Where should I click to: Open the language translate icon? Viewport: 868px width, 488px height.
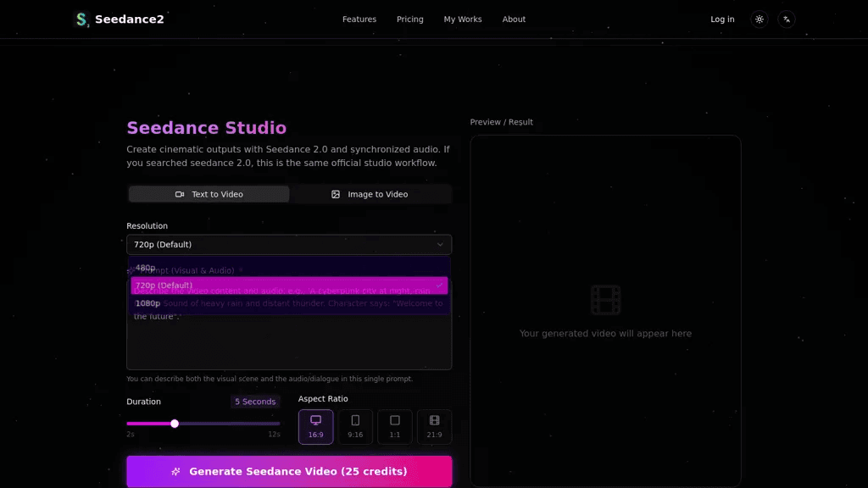click(x=786, y=19)
